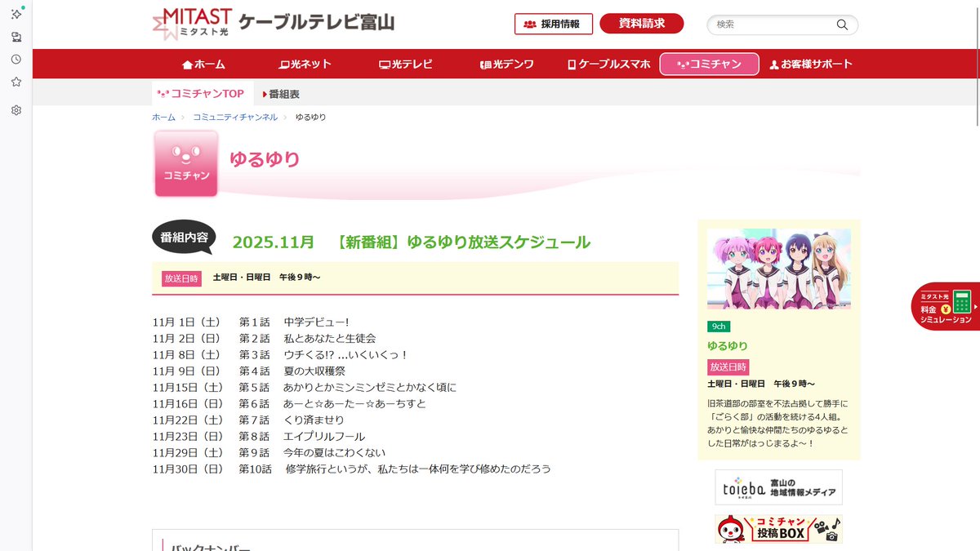Open the 番組表 tab
The height and width of the screenshot is (551, 980).
pos(283,93)
